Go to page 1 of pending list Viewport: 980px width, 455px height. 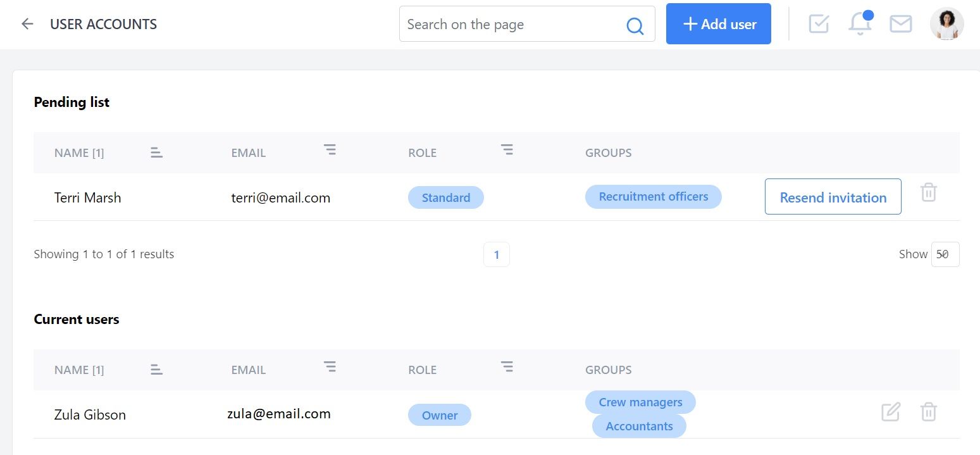pos(497,254)
